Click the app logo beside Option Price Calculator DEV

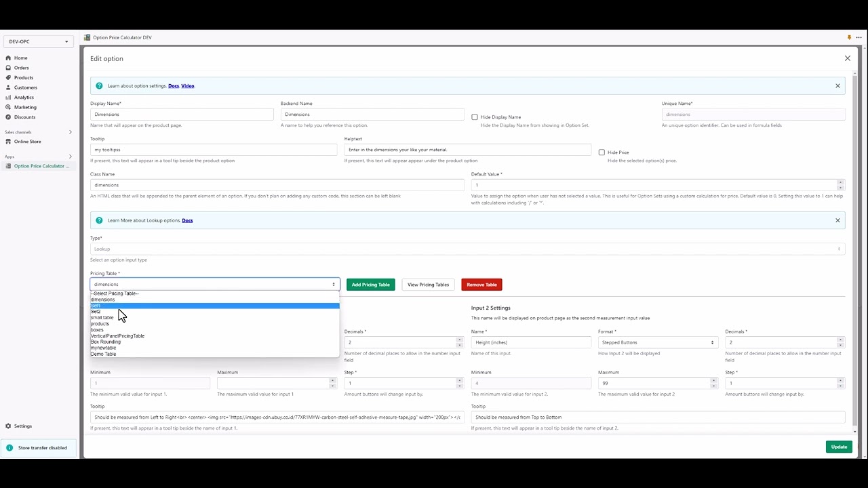87,37
